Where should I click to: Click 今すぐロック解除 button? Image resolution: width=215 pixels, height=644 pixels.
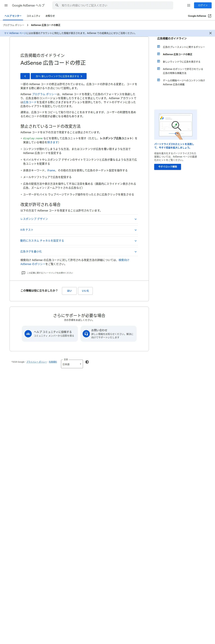click(x=167, y=167)
